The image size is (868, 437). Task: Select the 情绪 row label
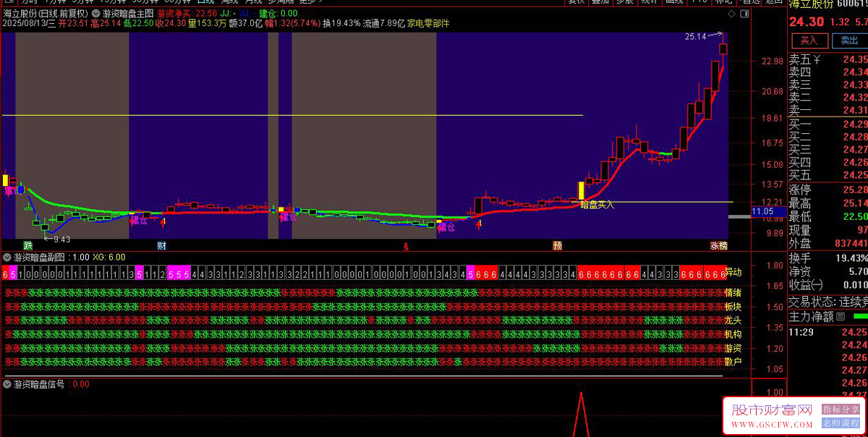click(733, 293)
